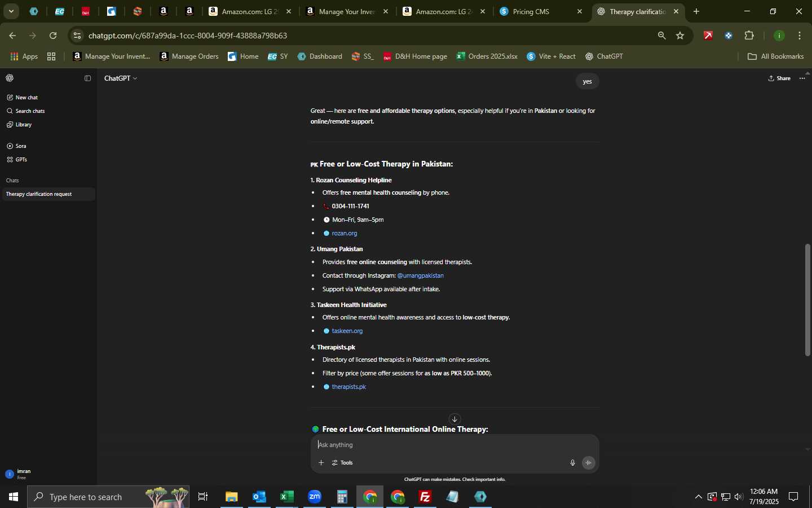View site information icon in address bar
The width and height of the screenshot is (812, 508).
click(x=77, y=36)
